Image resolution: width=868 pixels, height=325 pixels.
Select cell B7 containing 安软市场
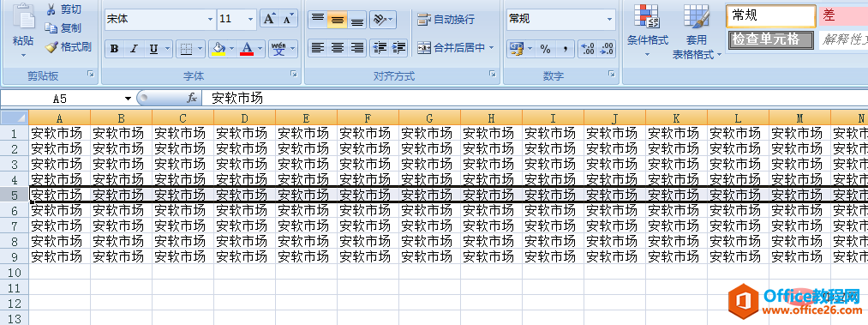pos(121,226)
